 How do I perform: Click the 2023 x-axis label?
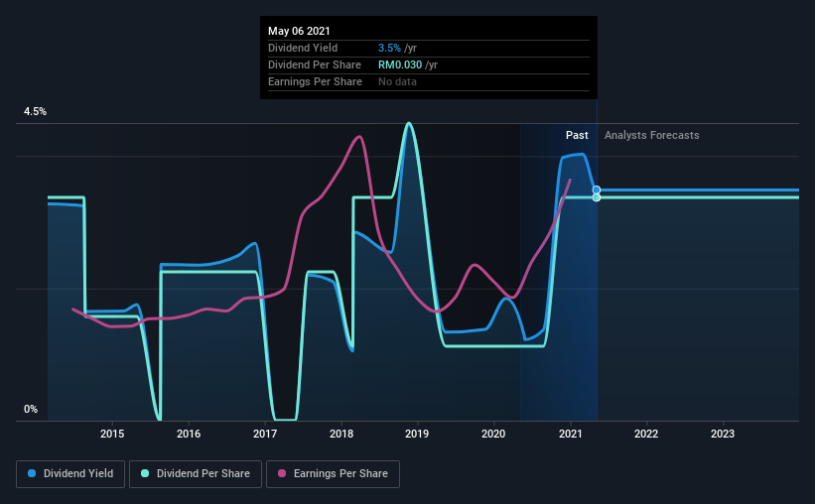723,434
